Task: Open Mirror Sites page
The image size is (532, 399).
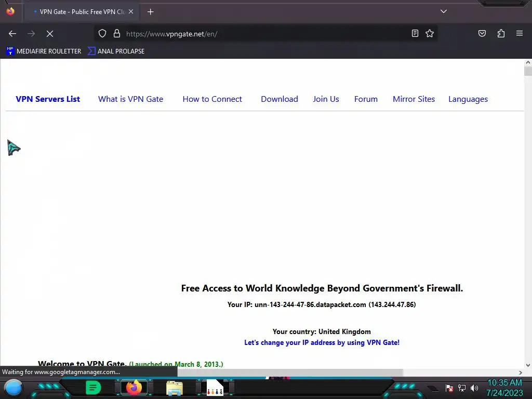Action: click(x=414, y=99)
